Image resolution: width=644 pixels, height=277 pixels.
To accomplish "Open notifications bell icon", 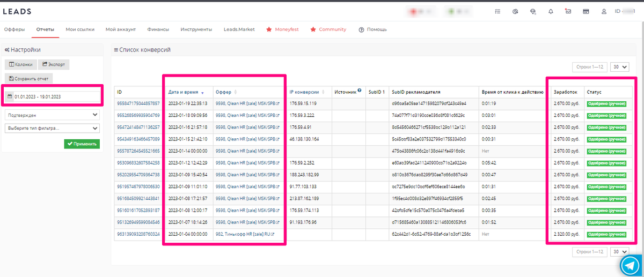I will tap(551, 11).
